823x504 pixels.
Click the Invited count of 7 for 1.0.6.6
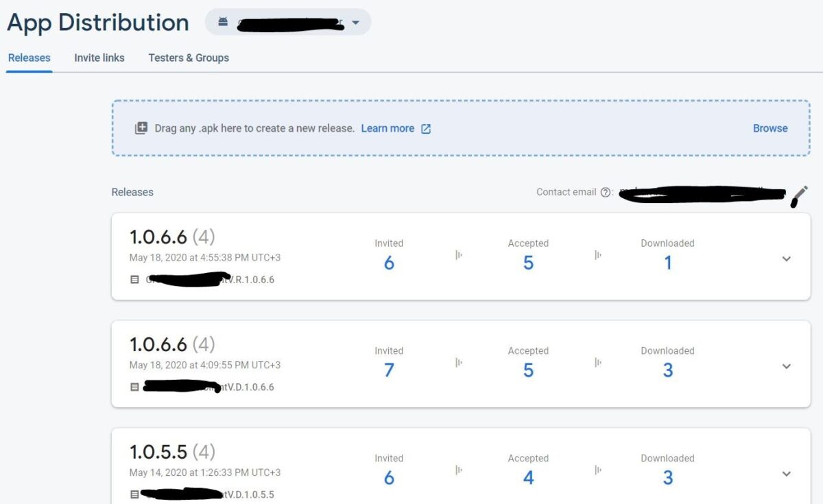389,370
